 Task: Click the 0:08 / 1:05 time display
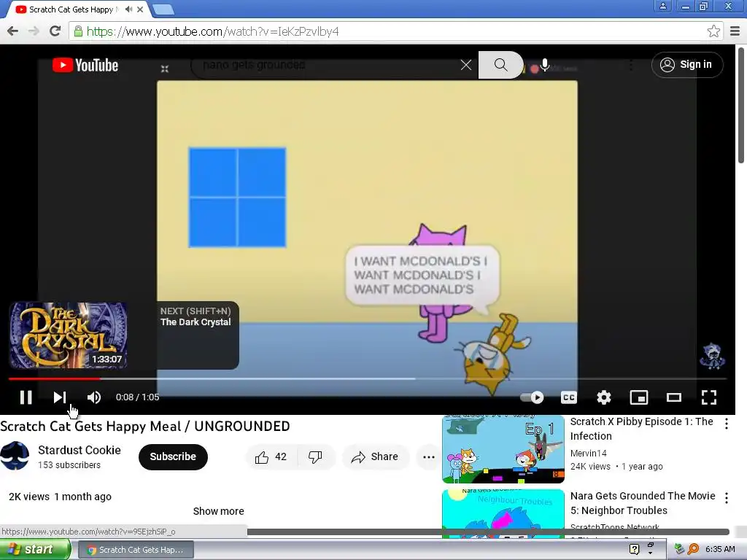[x=137, y=397]
